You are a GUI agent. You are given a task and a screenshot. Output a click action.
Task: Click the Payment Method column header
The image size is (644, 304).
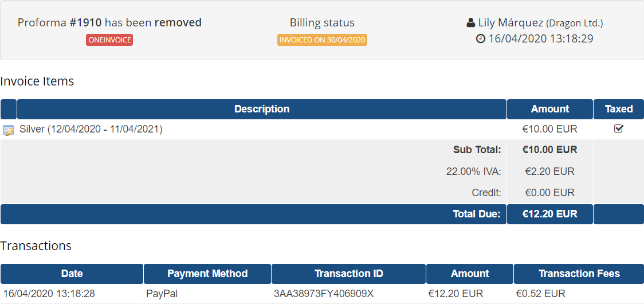pos(207,274)
